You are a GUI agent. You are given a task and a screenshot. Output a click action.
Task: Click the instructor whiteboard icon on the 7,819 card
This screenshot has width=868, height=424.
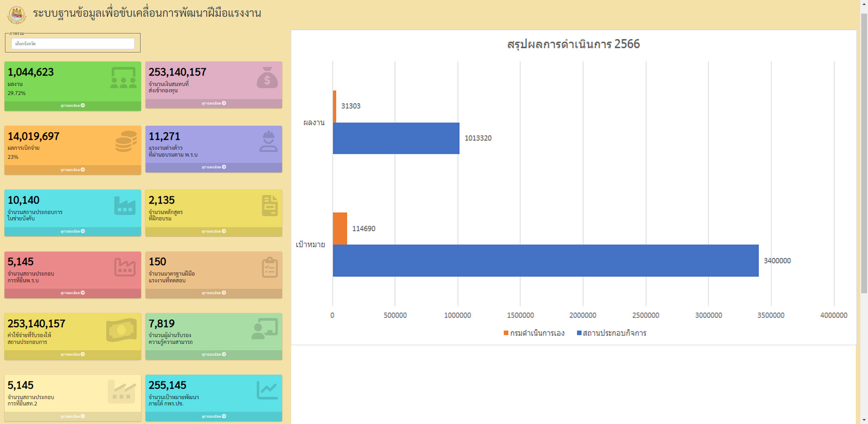(264, 329)
